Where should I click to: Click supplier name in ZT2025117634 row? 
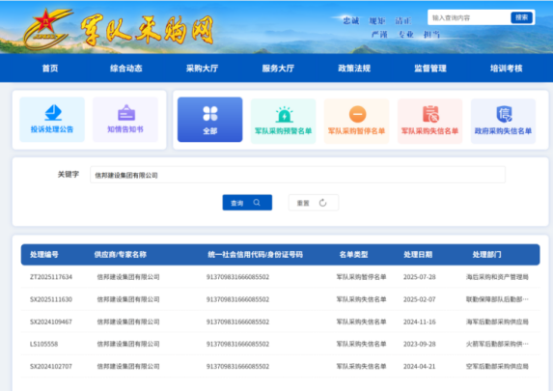(128, 277)
